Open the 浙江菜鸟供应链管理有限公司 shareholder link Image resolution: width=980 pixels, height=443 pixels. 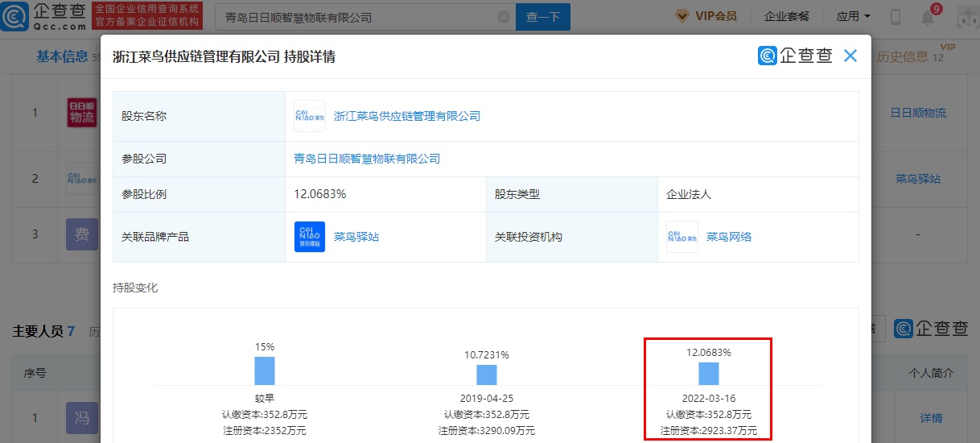[x=407, y=116]
